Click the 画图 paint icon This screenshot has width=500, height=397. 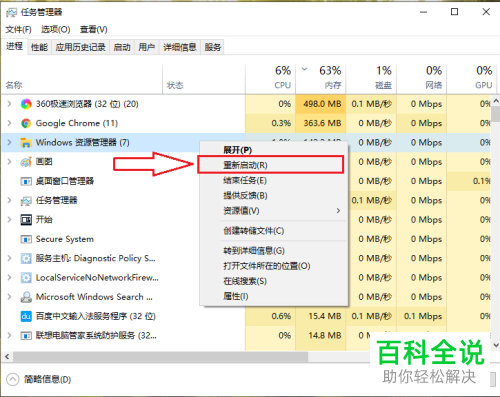click(26, 162)
